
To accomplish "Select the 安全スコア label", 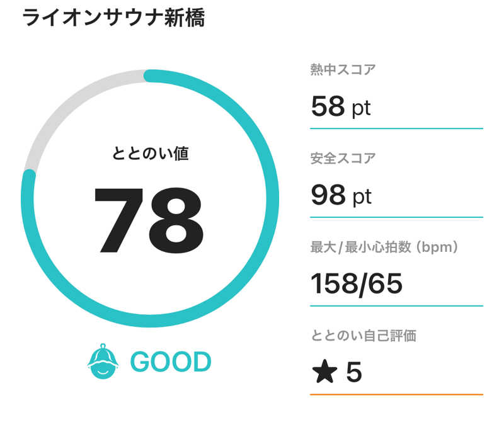I will coord(343,157).
